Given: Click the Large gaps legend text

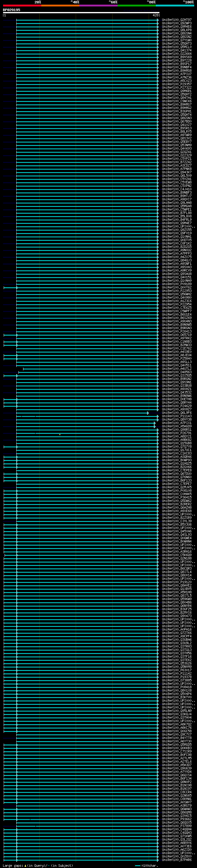Looking at the screenshot, I should pyautogui.click(x=38, y=865).
